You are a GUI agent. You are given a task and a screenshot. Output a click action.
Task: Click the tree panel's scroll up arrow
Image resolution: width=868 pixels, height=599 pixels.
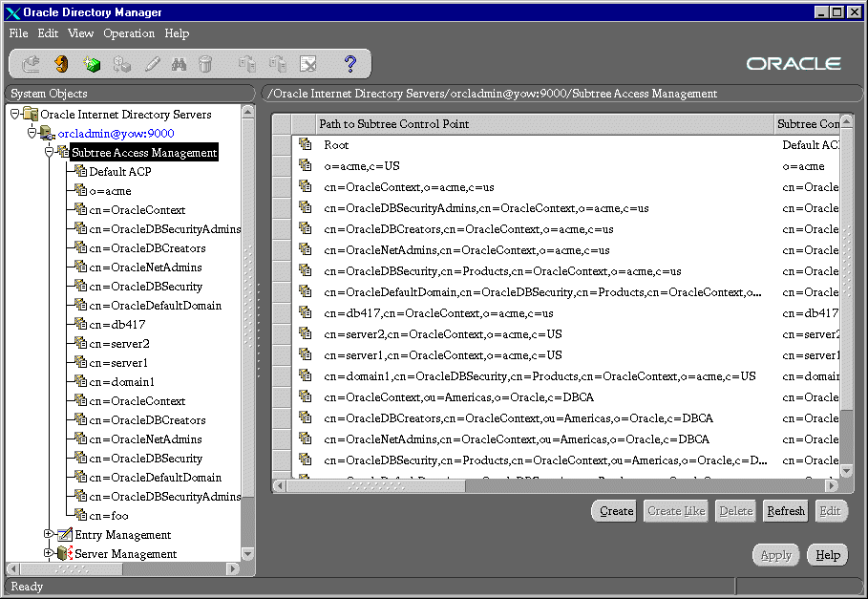pyautogui.click(x=247, y=112)
